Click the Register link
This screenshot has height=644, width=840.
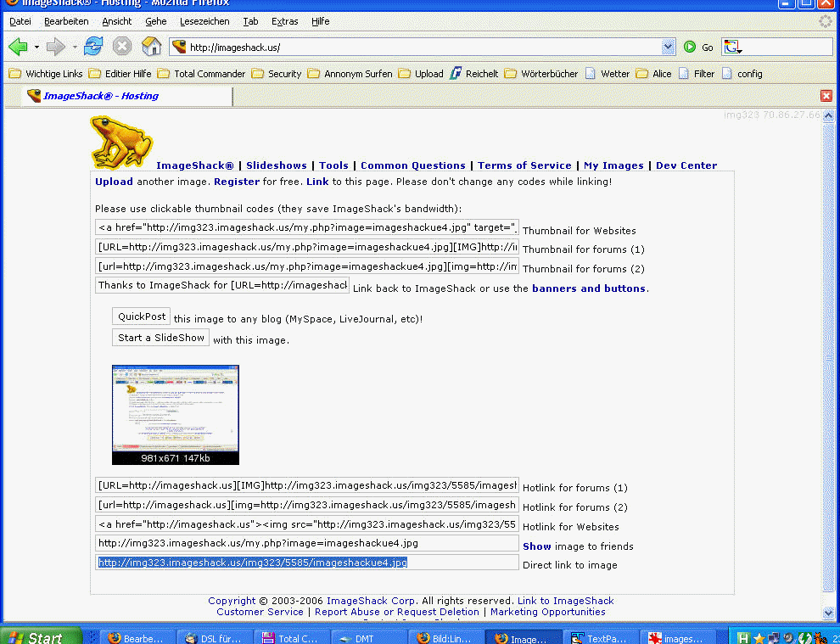pos(236,182)
